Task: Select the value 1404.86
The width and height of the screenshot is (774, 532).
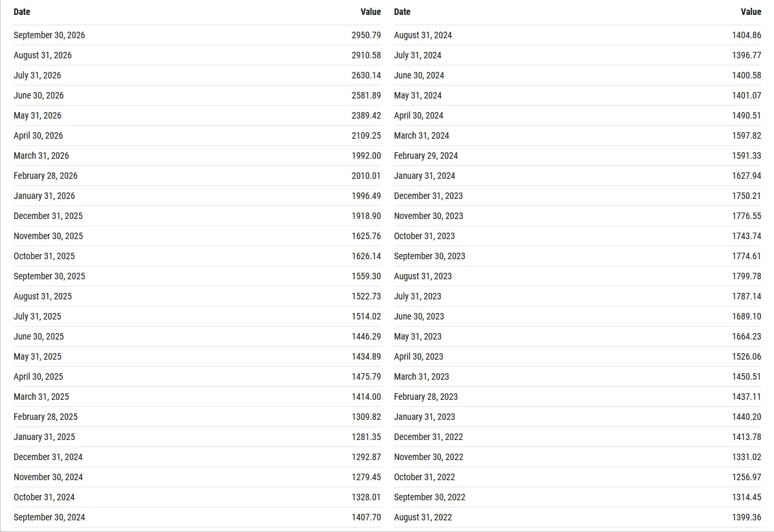Action: point(746,35)
